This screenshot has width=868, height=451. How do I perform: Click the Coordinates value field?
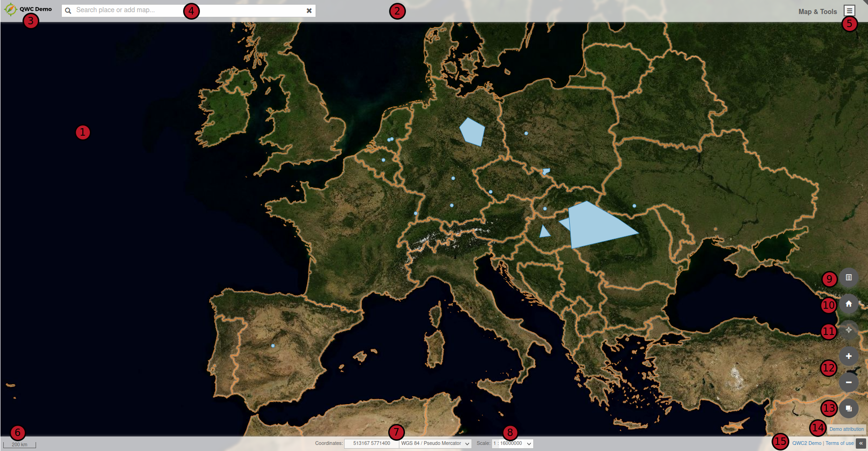tap(371, 444)
